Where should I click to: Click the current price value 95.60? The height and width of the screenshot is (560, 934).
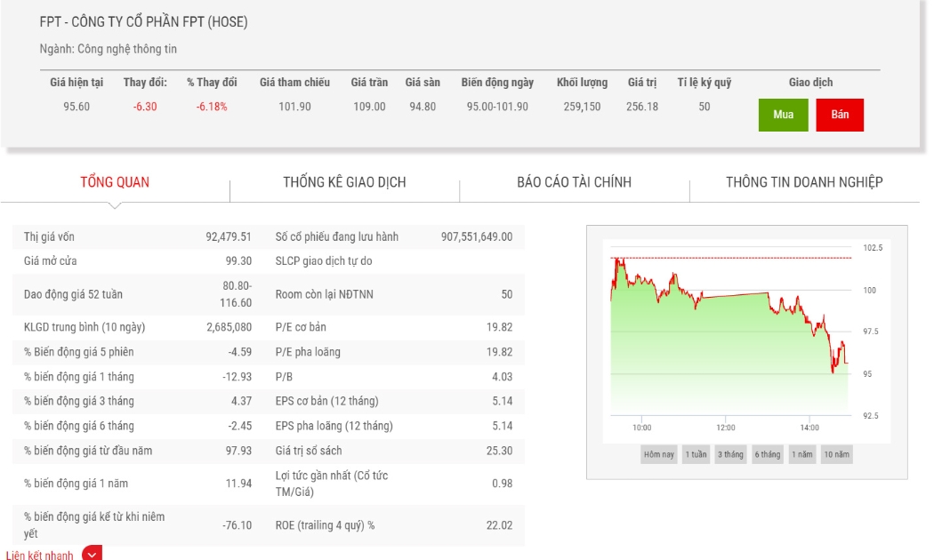(76, 107)
